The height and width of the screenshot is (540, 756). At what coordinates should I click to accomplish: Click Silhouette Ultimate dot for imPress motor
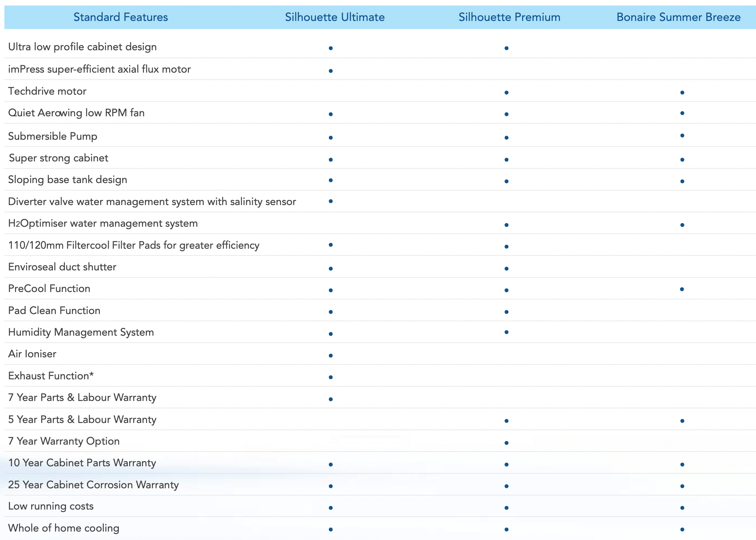point(331,71)
